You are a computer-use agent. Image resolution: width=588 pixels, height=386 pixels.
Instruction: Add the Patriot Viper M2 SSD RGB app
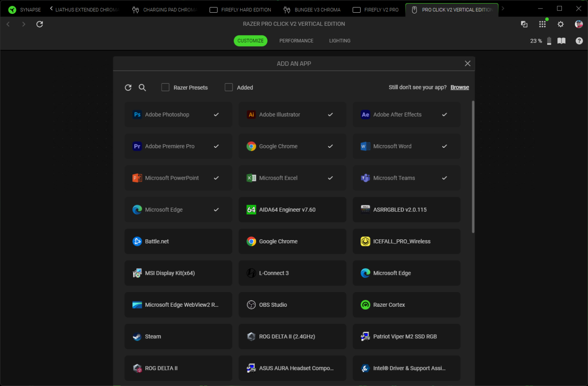(407, 337)
